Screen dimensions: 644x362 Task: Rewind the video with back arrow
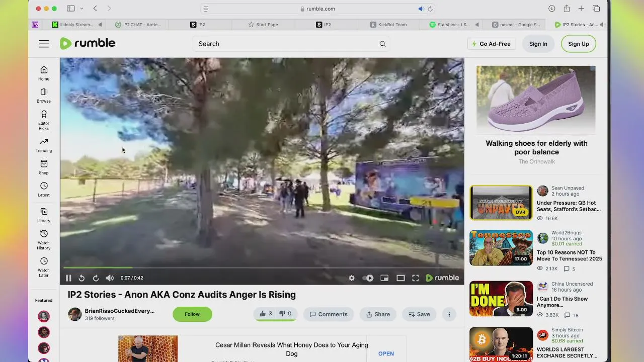click(82, 278)
